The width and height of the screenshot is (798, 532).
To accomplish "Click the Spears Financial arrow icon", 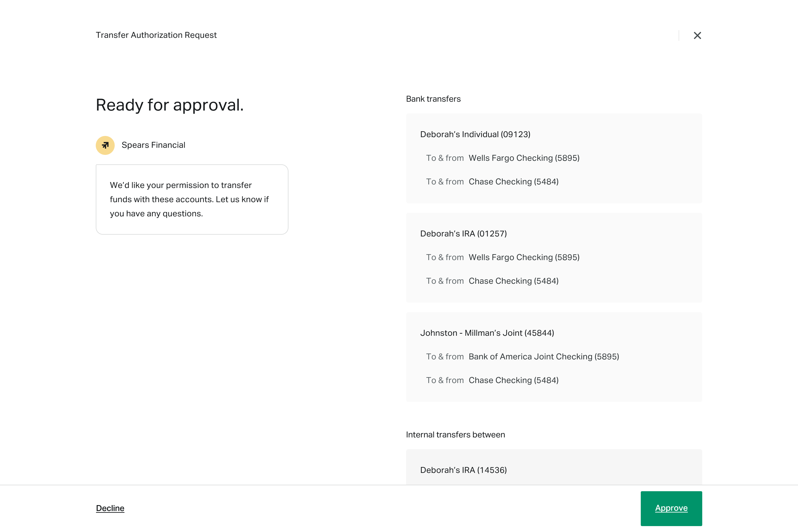I will 105,145.
